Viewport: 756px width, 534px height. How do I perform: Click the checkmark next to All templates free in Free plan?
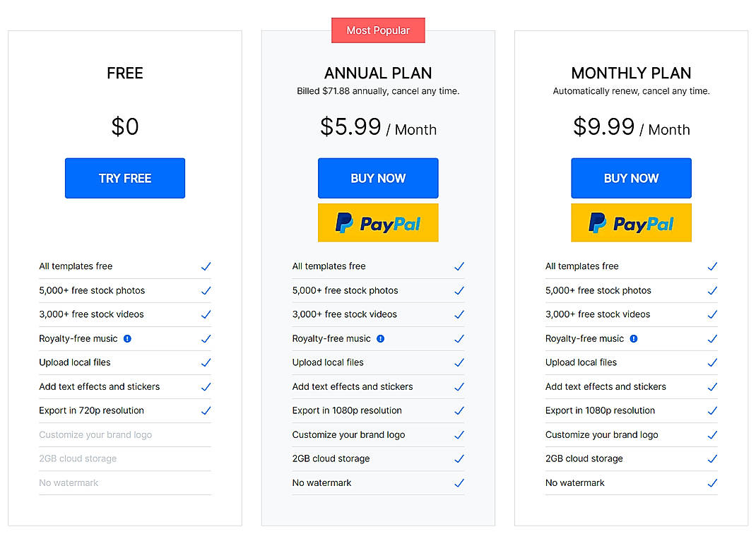206,266
